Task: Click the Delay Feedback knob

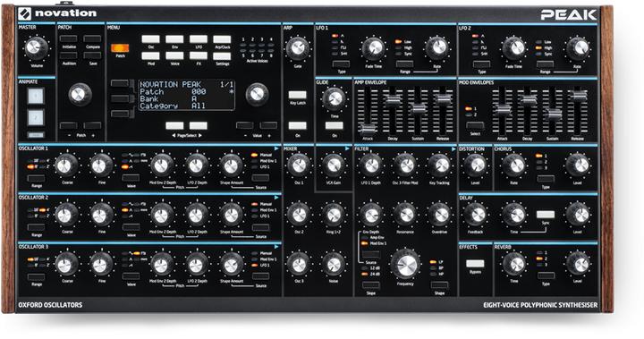Action: click(x=475, y=215)
